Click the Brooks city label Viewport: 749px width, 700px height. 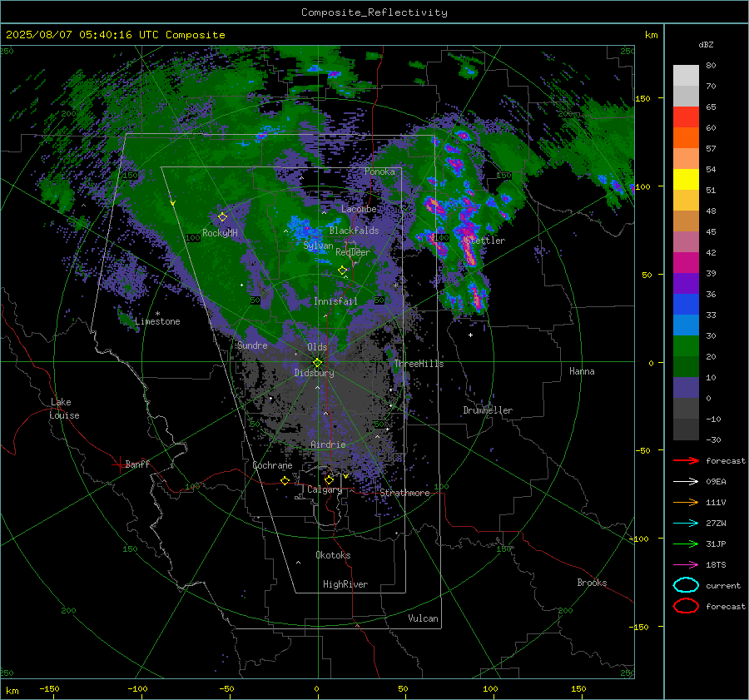[592, 583]
